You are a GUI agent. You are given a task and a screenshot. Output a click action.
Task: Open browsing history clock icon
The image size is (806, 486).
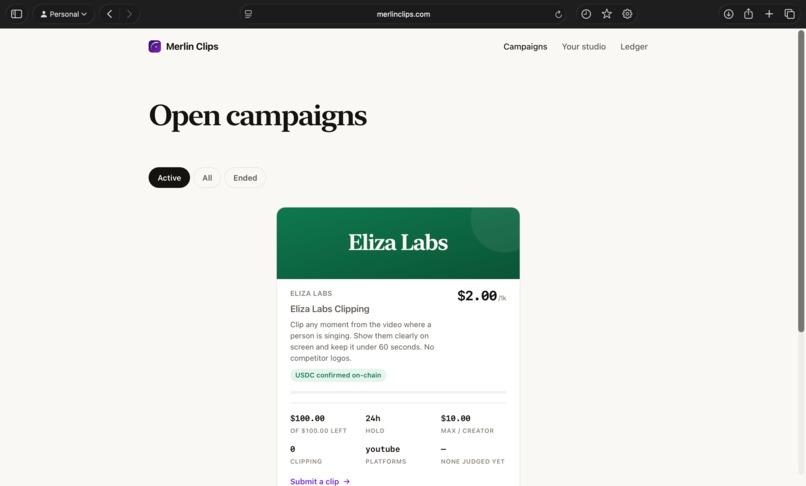586,14
